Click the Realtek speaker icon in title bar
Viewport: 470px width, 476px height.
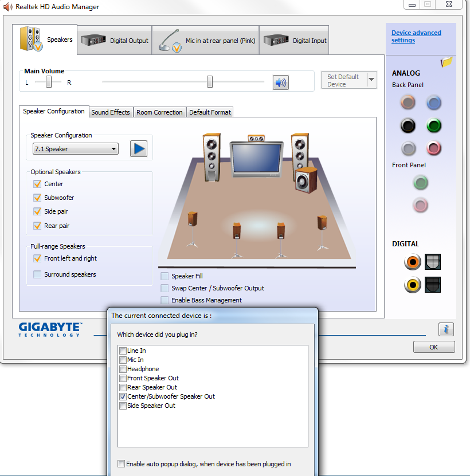coord(7,7)
